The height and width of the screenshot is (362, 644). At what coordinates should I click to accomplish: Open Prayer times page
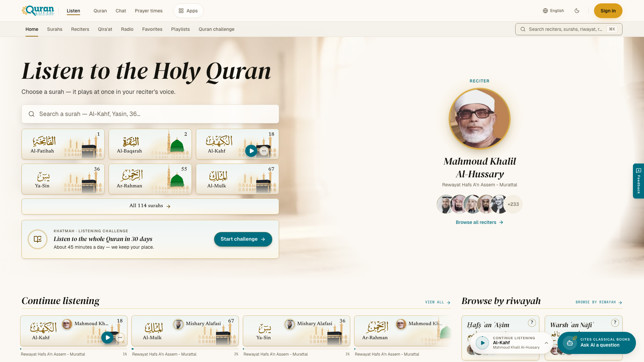(x=149, y=11)
